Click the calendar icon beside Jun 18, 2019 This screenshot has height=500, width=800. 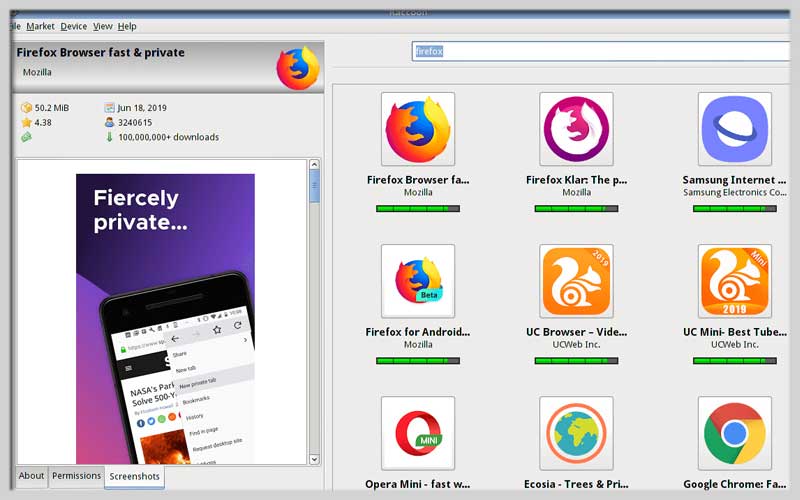pos(109,108)
